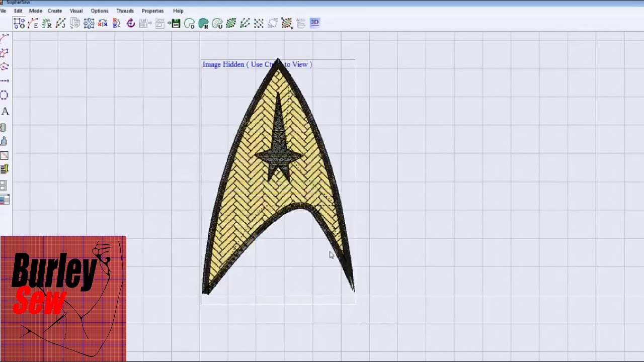Select the dotted circle shape tool
This screenshot has width=644, height=362.
(x=5, y=95)
